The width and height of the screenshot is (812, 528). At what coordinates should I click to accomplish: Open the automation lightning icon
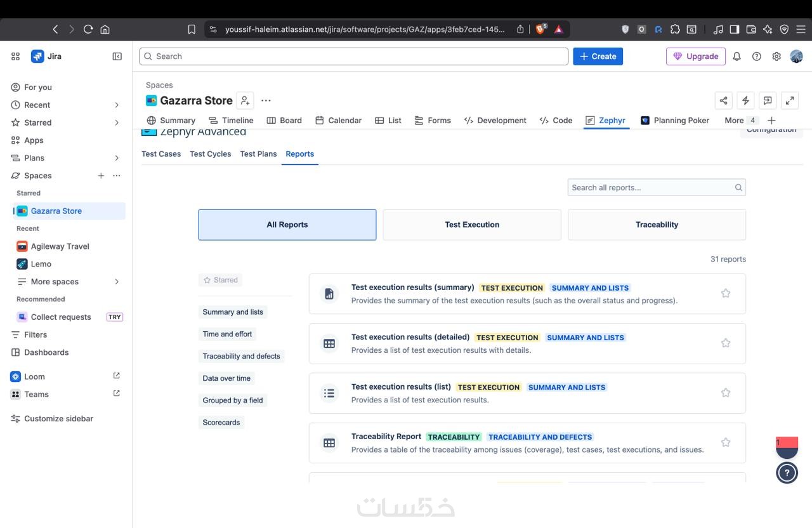click(745, 100)
